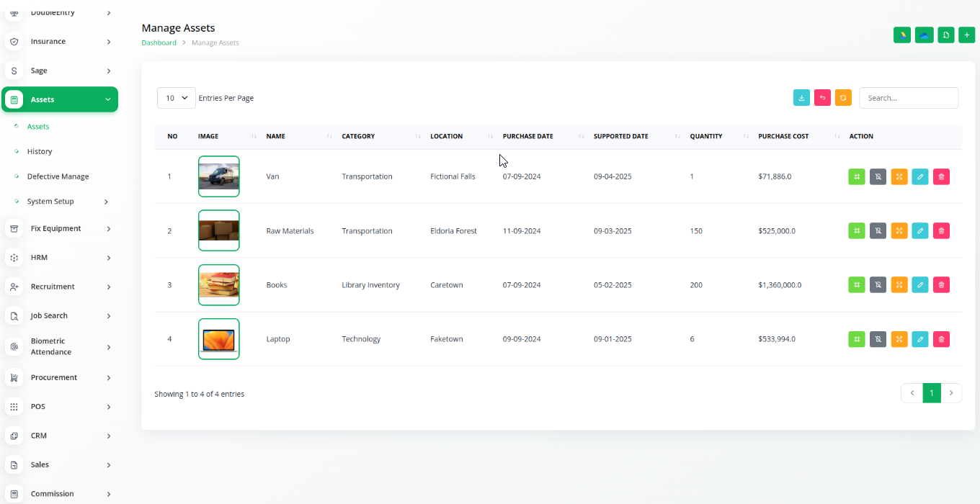Go to next page in pagination

[x=951, y=393]
